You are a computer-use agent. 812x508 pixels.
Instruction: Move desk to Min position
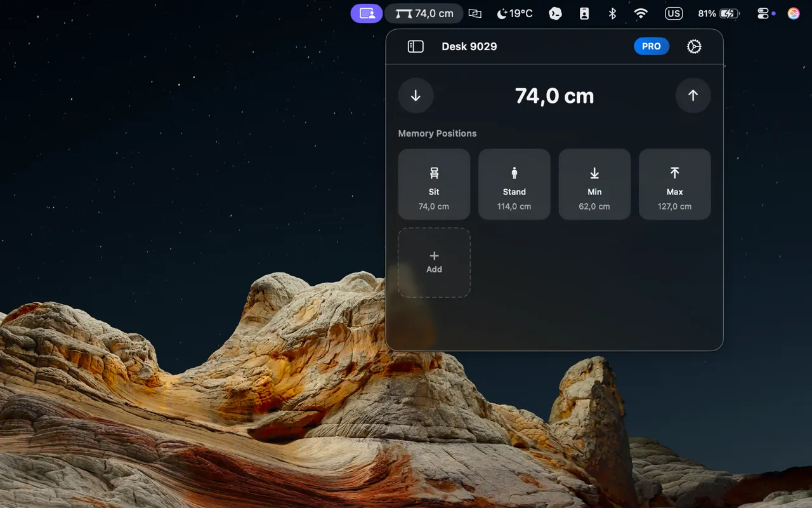pyautogui.click(x=594, y=184)
